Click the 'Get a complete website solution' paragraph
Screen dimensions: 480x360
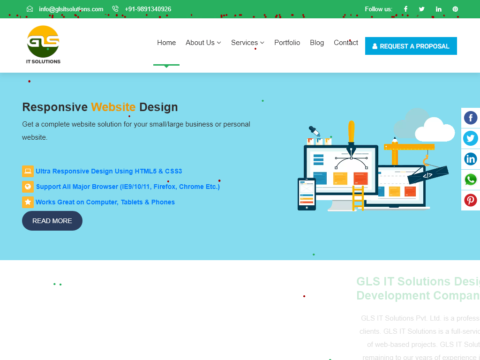point(136,131)
